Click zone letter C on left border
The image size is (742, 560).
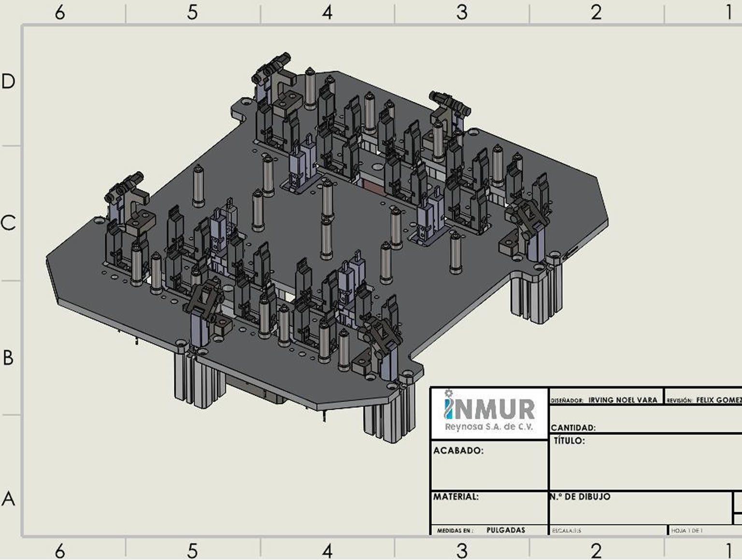(x=8, y=223)
